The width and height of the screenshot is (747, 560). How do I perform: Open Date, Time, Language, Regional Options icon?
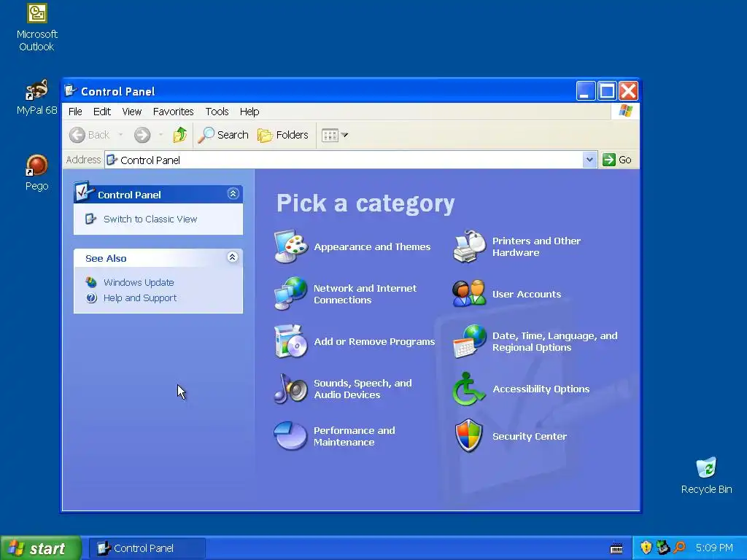click(470, 341)
